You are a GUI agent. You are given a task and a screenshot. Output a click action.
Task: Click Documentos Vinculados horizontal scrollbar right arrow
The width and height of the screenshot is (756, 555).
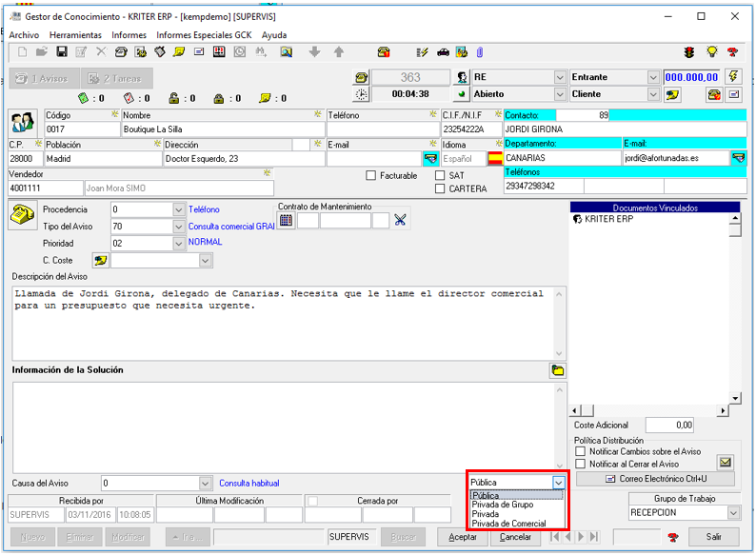tap(723, 411)
